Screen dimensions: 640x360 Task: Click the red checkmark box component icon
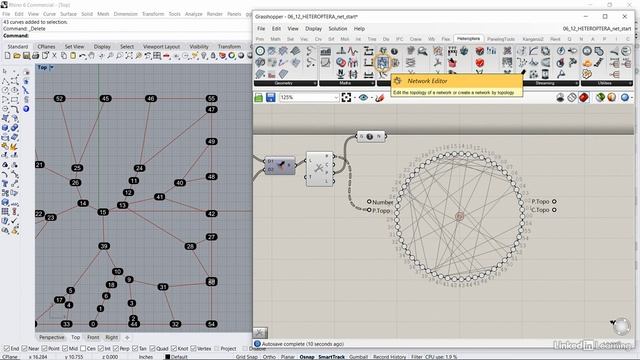click(480, 63)
